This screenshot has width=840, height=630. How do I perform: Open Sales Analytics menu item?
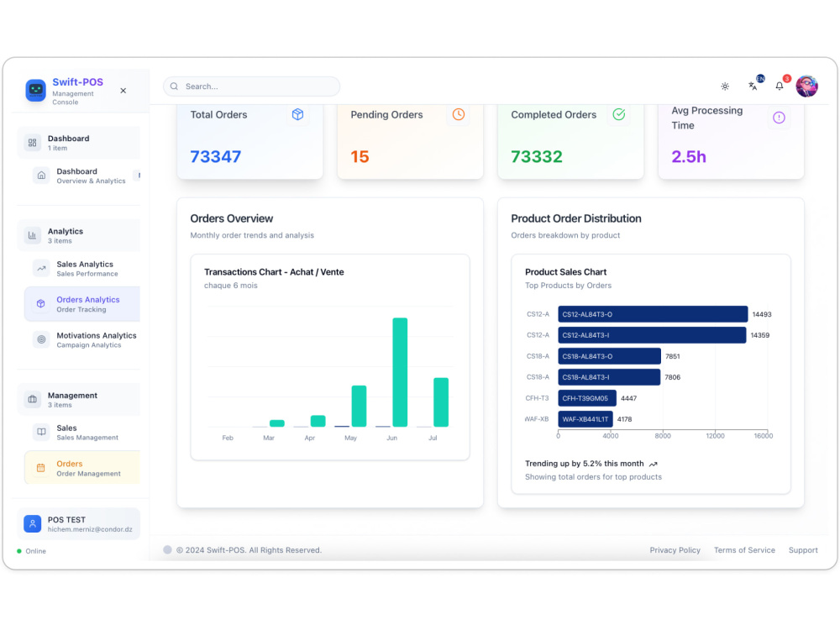[x=82, y=269]
